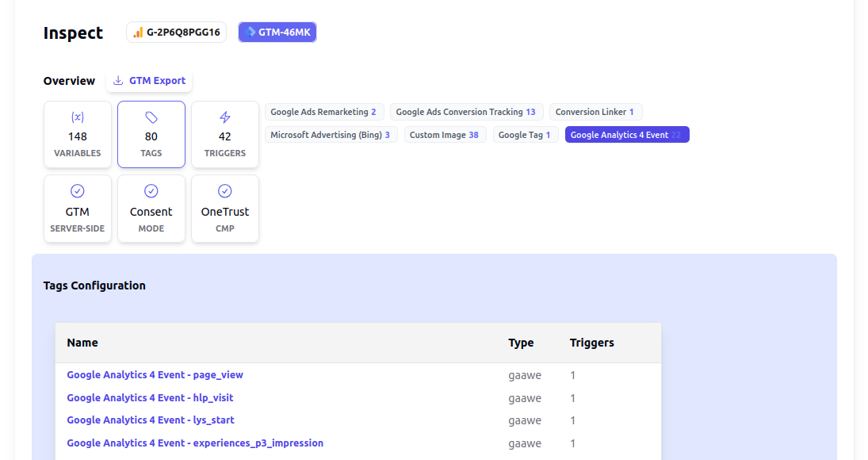Click the checkmark icon above GTM
The width and height of the screenshot is (868, 460).
[x=78, y=191]
